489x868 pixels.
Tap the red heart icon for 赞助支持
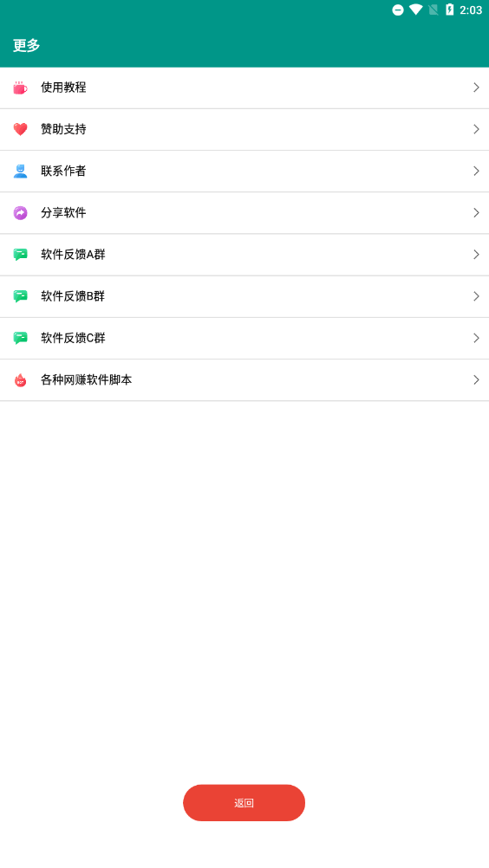point(21,130)
